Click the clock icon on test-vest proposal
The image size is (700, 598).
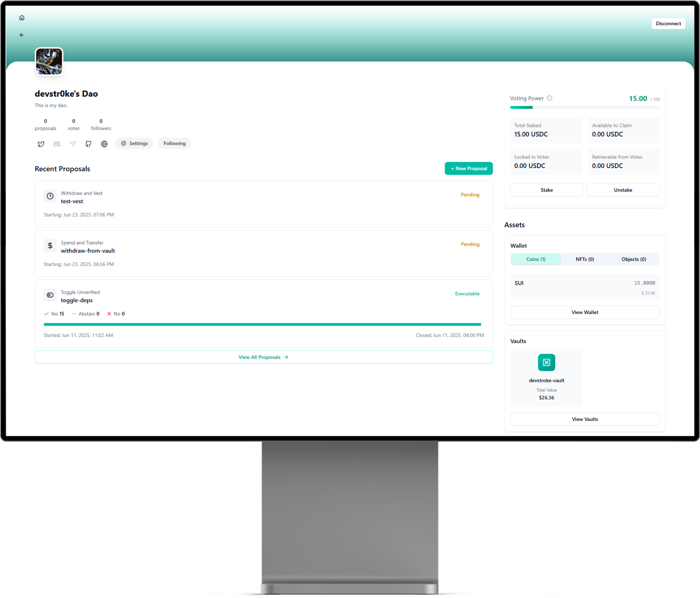[x=50, y=196]
